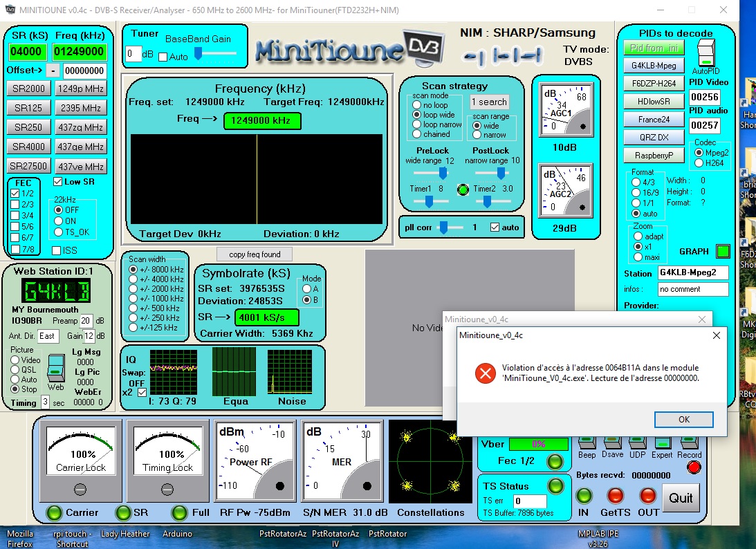Click the AGC1 meter gauge
Image resolution: width=756 pixels, height=549 pixels.
566,110
